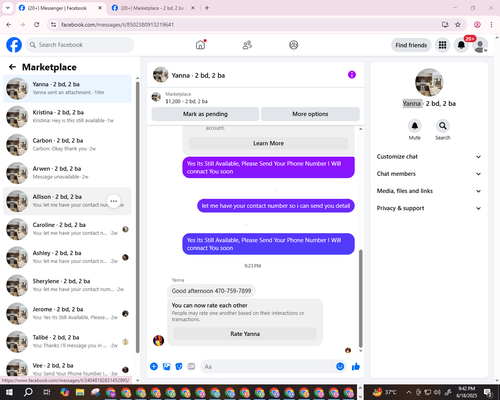The width and height of the screenshot is (500, 400).
Task: Send a thumbs-up like
Action: pyautogui.click(x=356, y=366)
